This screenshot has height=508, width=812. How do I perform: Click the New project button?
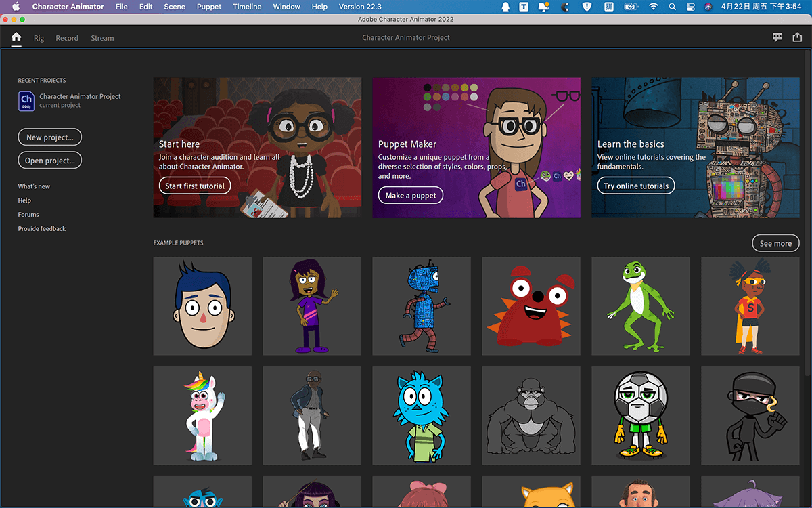[50, 137]
